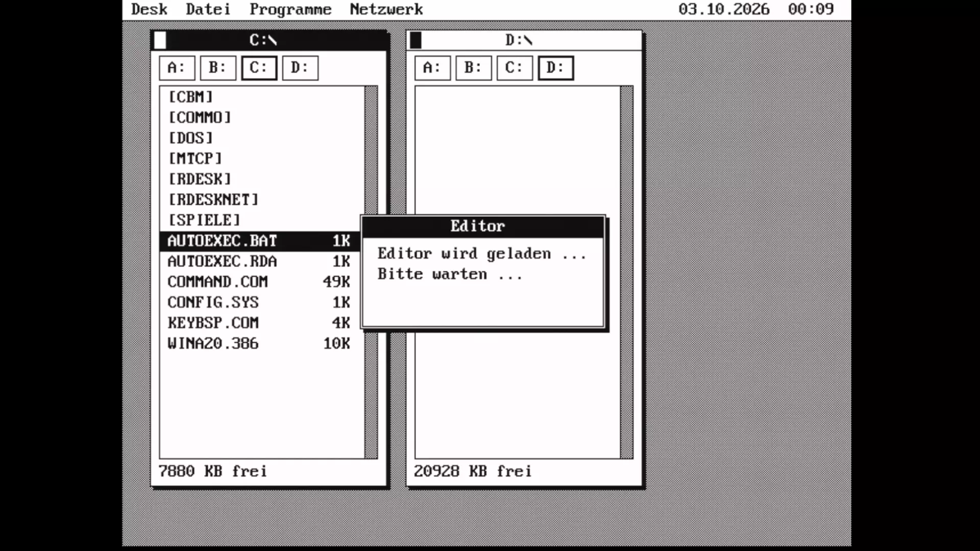Click the 'Editor wird geladen ...' message
This screenshot has width=980, height=551.
482,254
